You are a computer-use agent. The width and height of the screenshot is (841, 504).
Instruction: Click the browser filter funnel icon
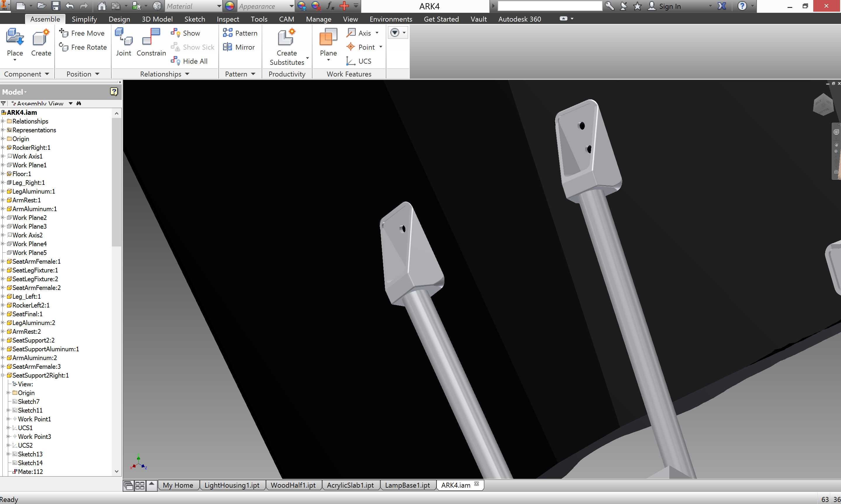pos(4,103)
